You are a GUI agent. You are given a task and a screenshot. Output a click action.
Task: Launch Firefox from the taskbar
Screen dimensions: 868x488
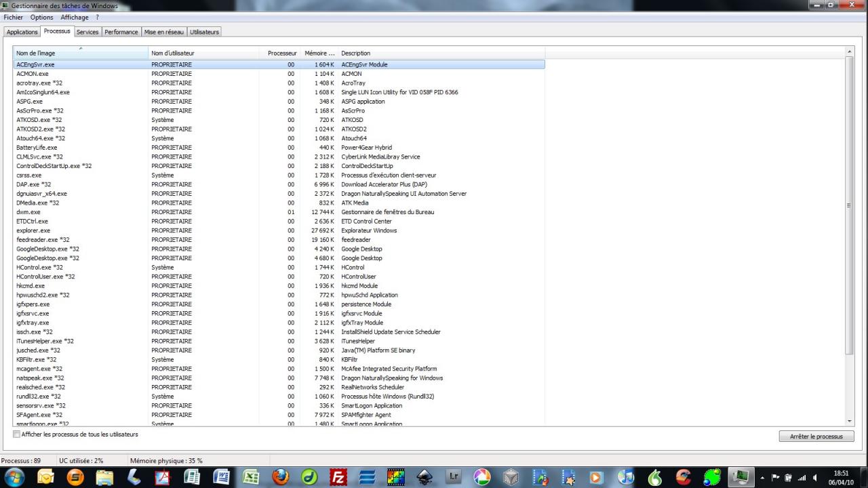tap(280, 477)
